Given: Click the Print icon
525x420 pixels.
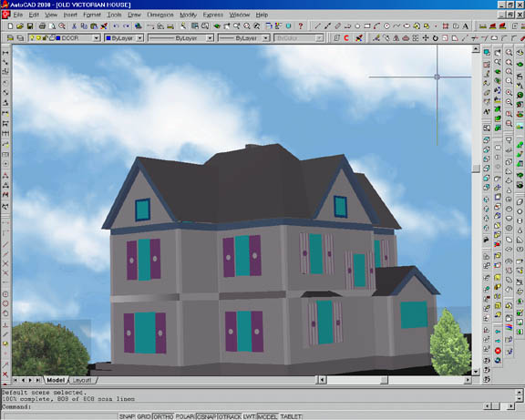Looking at the screenshot, I should click(42, 26).
